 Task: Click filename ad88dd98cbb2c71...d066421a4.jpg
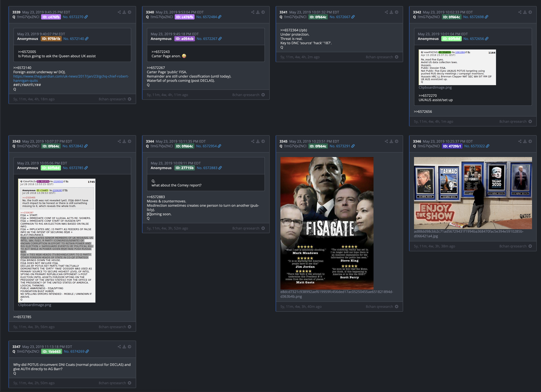point(469,234)
